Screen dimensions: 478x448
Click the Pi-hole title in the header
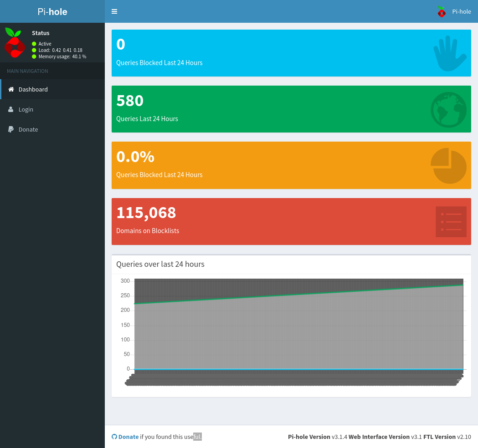tap(52, 11)
